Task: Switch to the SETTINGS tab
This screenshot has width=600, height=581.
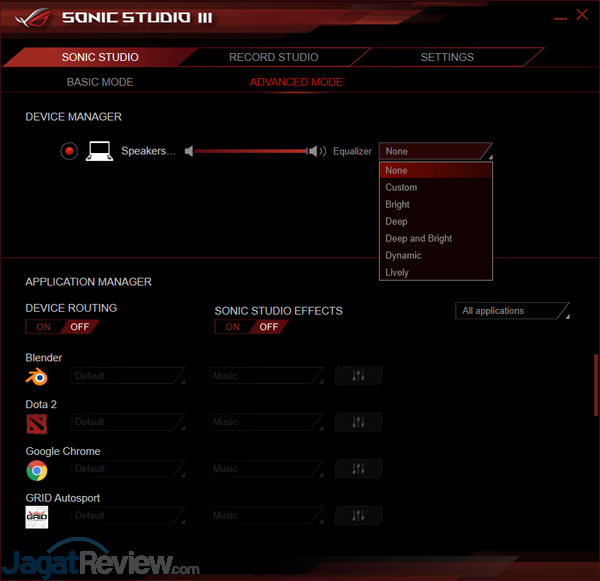Action: coord(447,57)
